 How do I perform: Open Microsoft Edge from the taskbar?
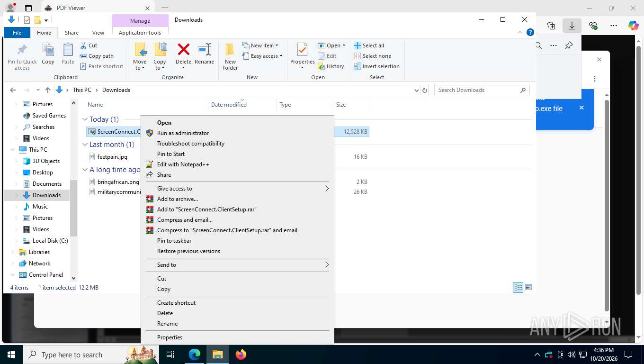pos(195,354)
